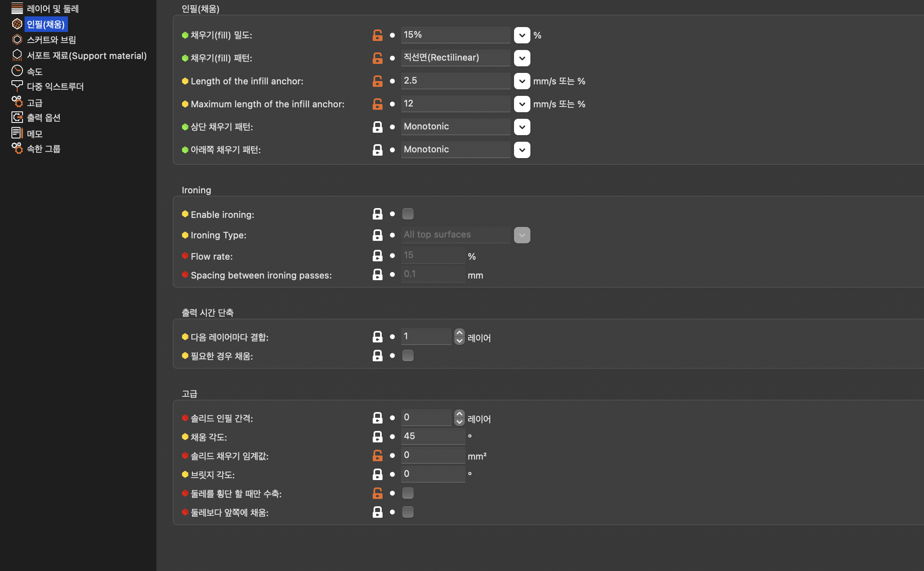Click the Notes (메모) page icon
The image size is (924, 571).
tap(17, 133)
